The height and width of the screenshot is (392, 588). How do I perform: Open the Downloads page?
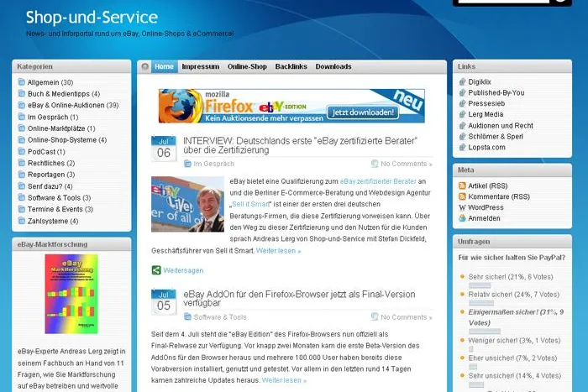coord(333,66)
